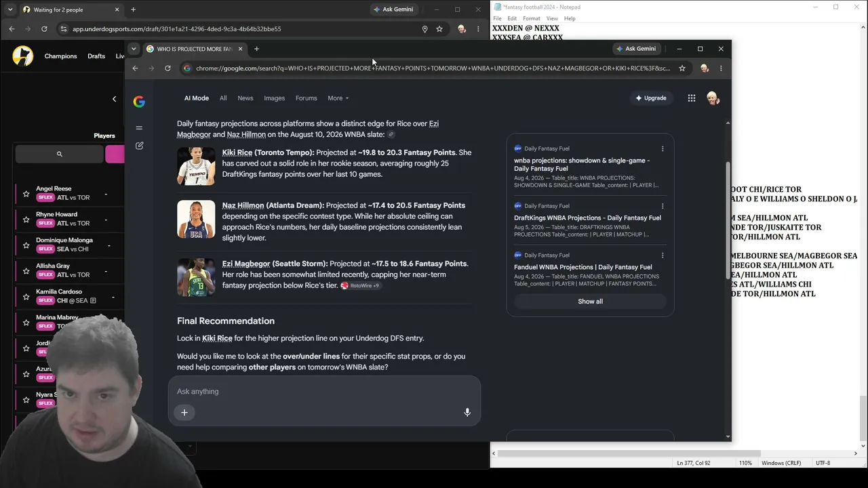The image size is (868, 488).
Task: Click the Ezi Magbegor (Seattle Storm) heading link
Action: click(x=275, y=264)
